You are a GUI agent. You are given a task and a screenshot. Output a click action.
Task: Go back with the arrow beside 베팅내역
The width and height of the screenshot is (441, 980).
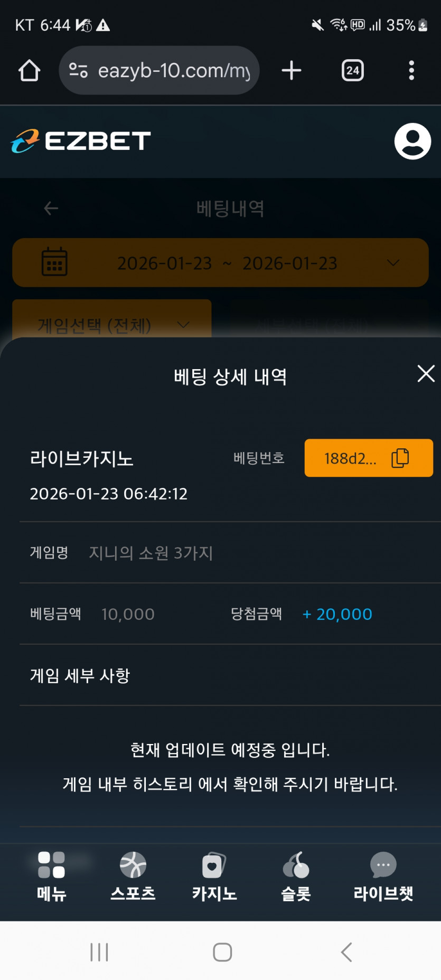pyautogui.click(x=51, y=209)
